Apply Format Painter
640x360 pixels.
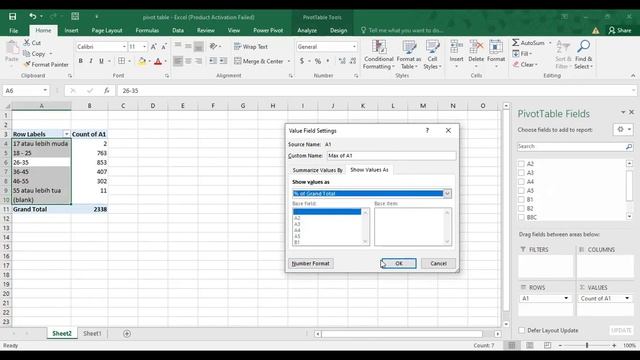coord(46,64)
